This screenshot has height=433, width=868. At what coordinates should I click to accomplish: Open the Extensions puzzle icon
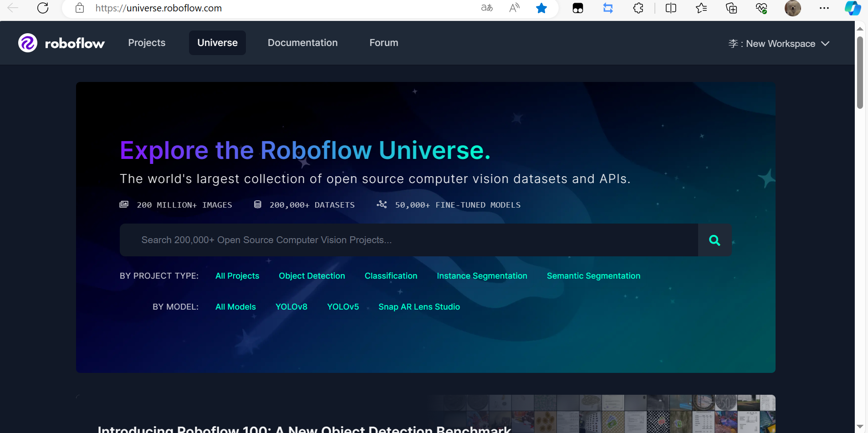[x=638, y=8]
